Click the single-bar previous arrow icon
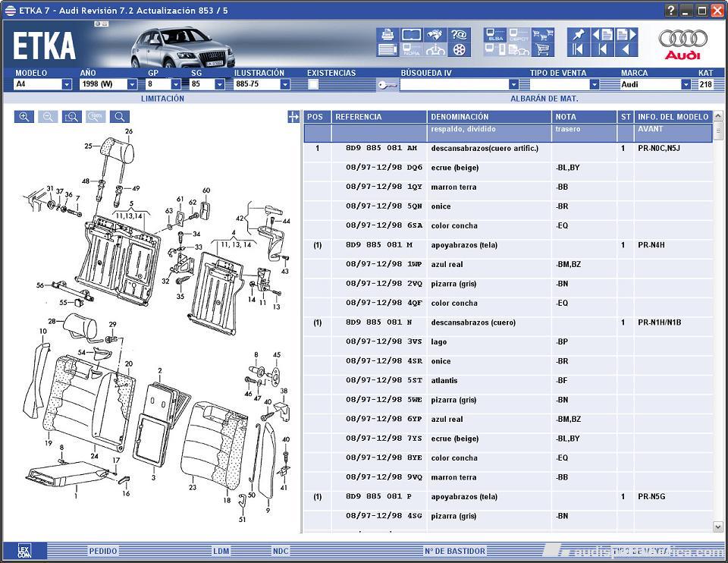728x563 pixels. pos(602,49)
